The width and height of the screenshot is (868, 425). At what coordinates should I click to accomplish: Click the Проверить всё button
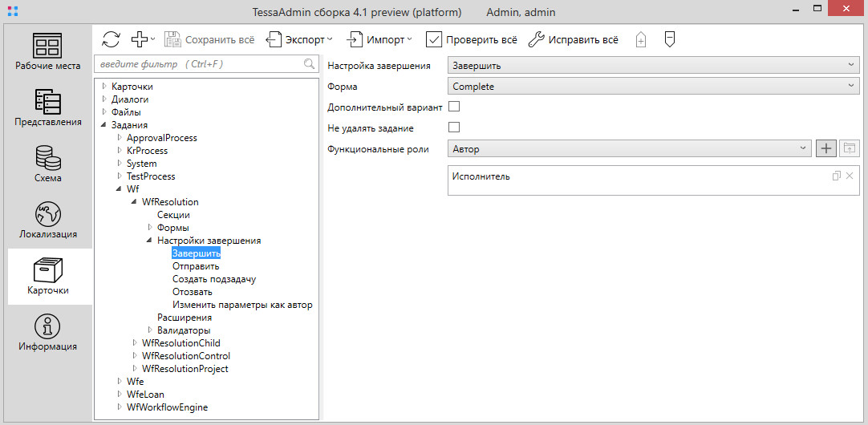tap(472, 39)
